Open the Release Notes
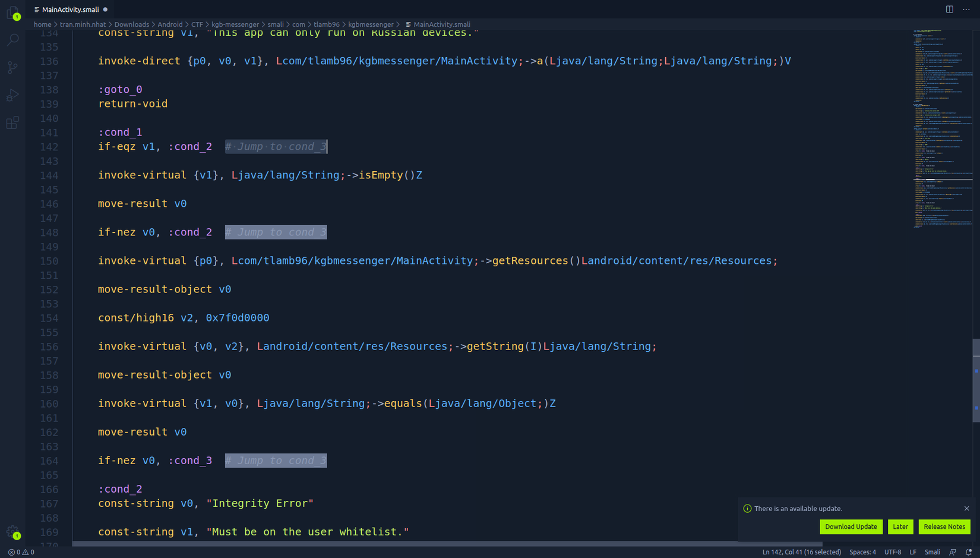The width and height of the screenshot is (980, 558). (944, 527)
